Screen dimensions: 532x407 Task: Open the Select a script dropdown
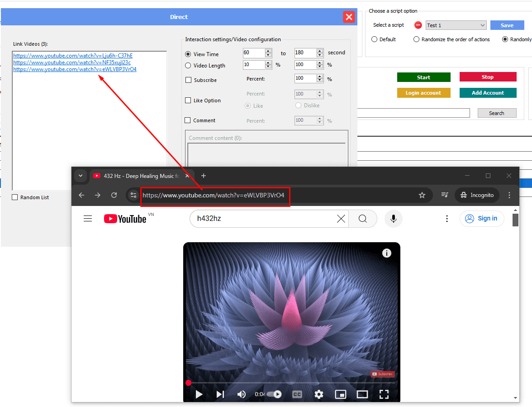coord(456,25)
